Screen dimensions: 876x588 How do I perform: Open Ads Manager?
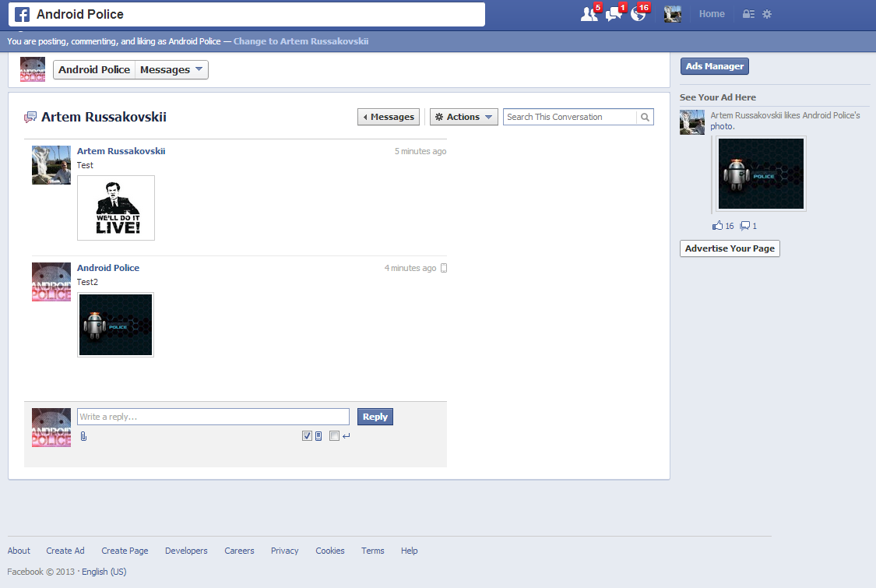[715, 66]
